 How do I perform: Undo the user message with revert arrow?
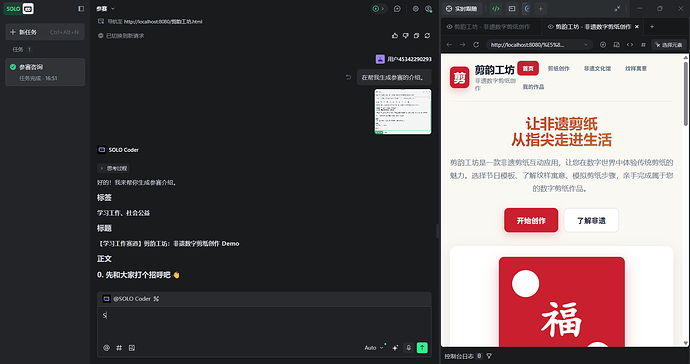(348, 77)
